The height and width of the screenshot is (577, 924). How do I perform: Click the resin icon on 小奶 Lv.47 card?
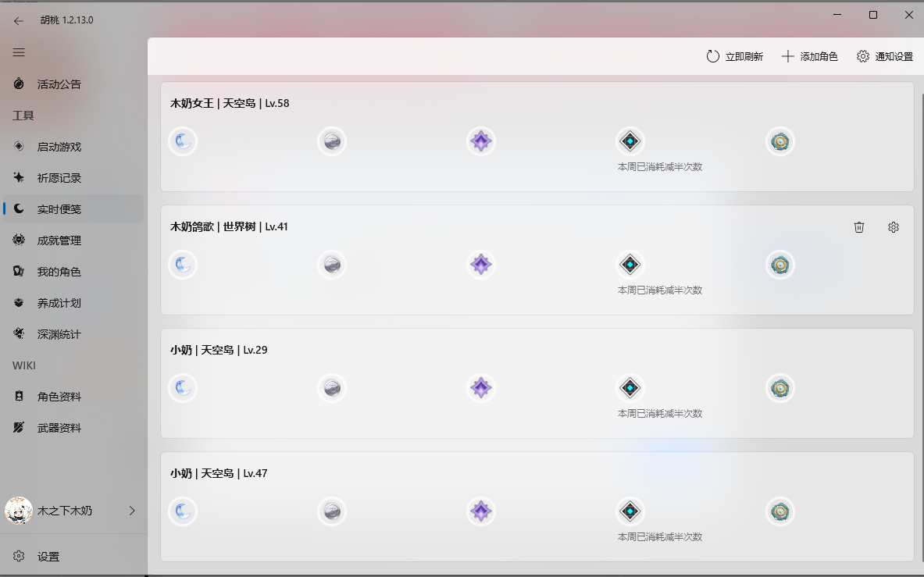pyautogui.click(x=183, y=511)
